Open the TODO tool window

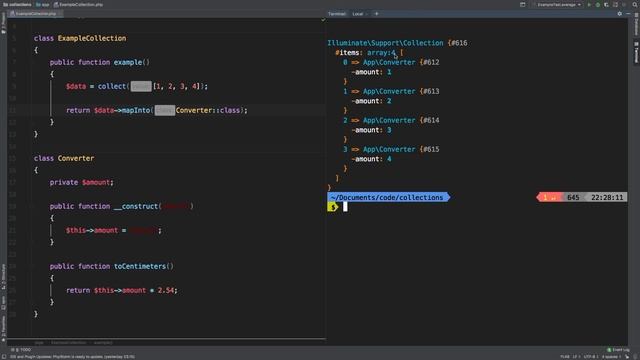(x=21, y=350)
